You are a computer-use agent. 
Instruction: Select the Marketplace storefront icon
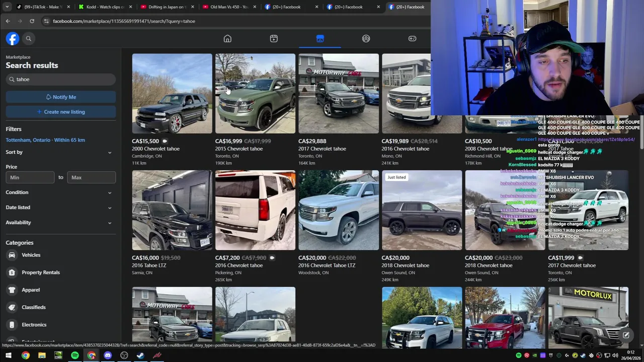click(320, 39)
